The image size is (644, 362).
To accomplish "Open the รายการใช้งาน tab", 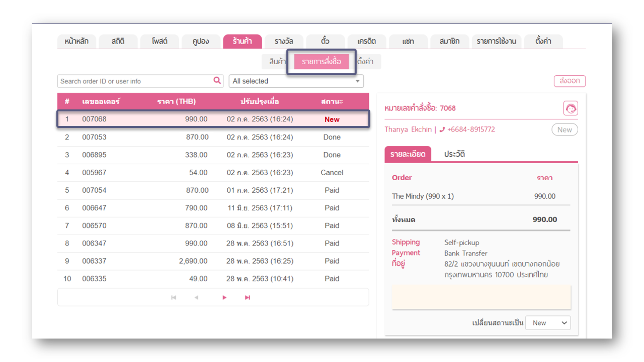I will pos(496,41).
